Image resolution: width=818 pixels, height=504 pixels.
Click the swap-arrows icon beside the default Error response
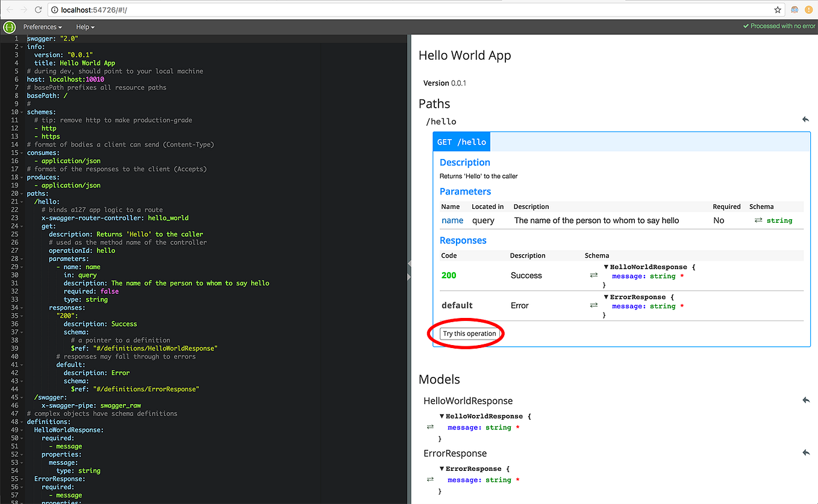coord(594,305)
